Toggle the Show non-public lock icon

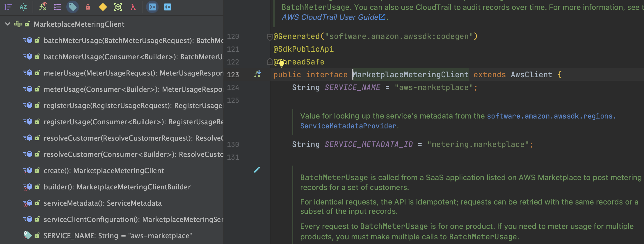tap(88, 7)
